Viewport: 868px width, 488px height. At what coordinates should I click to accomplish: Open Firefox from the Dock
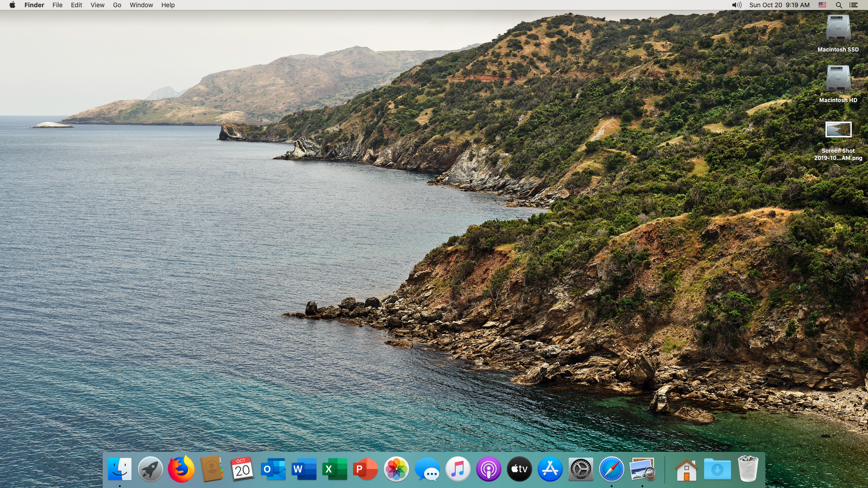click(181, 469)
